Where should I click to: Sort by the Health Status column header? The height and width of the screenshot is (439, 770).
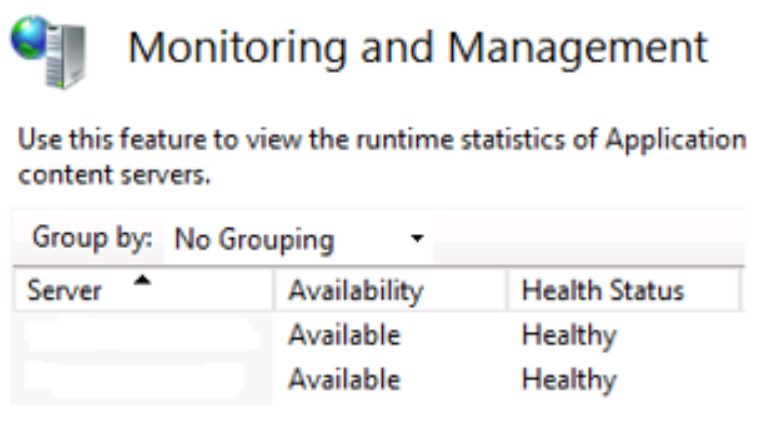[603, 291]
